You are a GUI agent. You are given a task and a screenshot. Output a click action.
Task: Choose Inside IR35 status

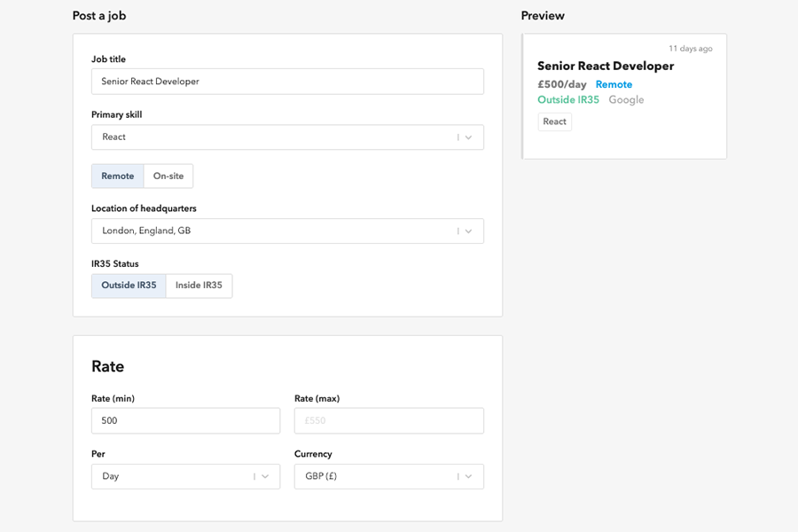point(199,286)
